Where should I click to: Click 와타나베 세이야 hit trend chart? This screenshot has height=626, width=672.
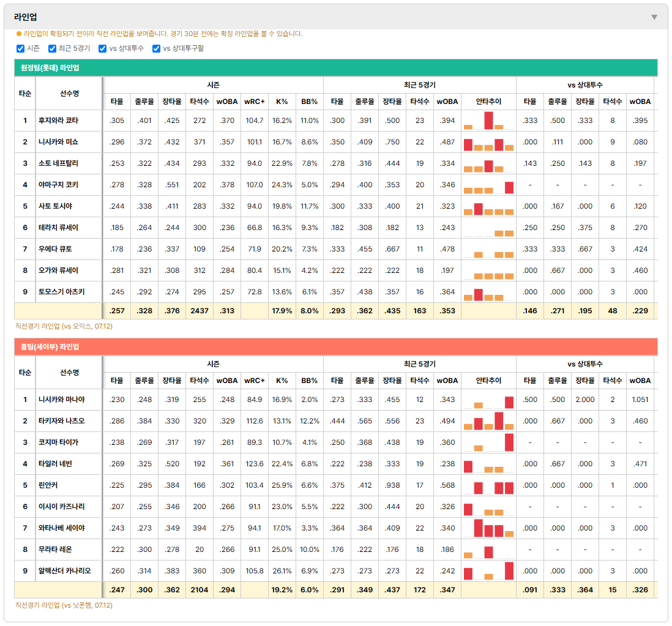pyautogui.click(x=488, y=528)
